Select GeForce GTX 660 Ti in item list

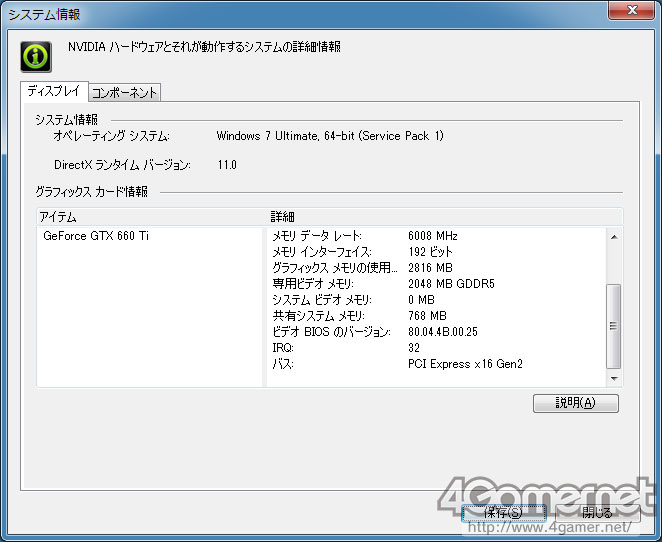tap(96, 236)
